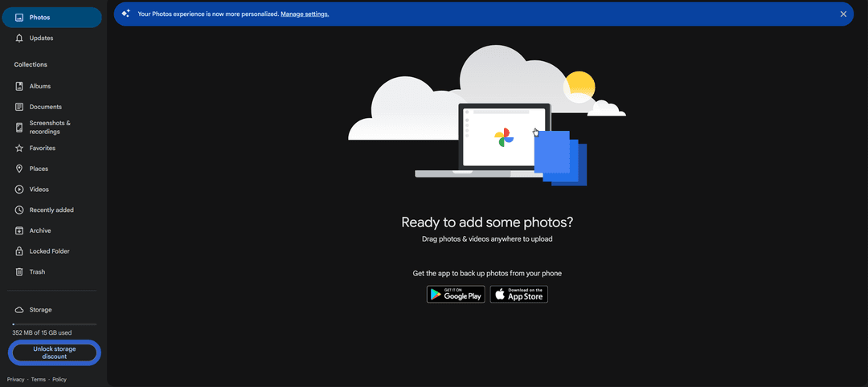The image size is (868, 387).
Task: Click the Storage cloud icon
Action: click(x=19, y=310)
